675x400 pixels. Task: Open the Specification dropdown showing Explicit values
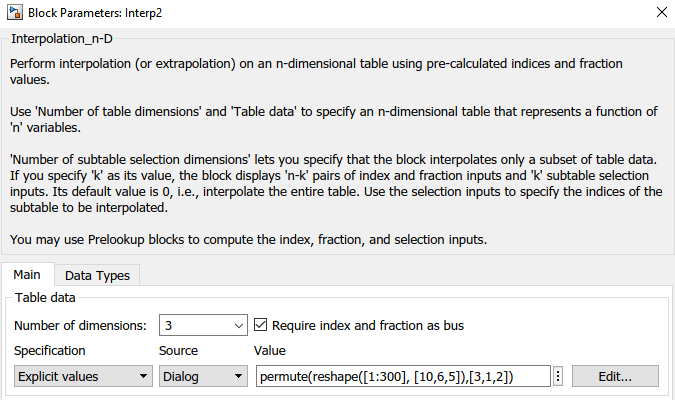pos(81,376)
